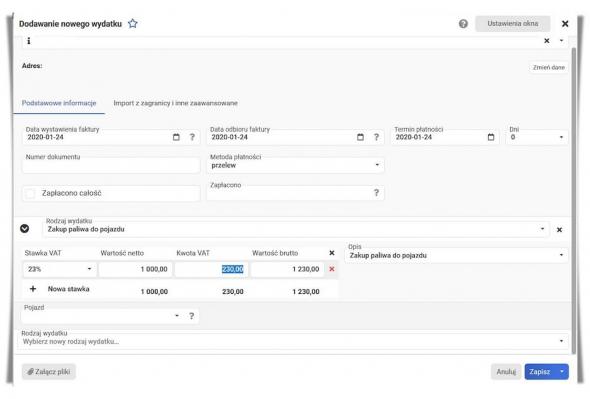Open calendar for Data wystawienia faktury
590x399 pixels.
(x=176, y=137)
